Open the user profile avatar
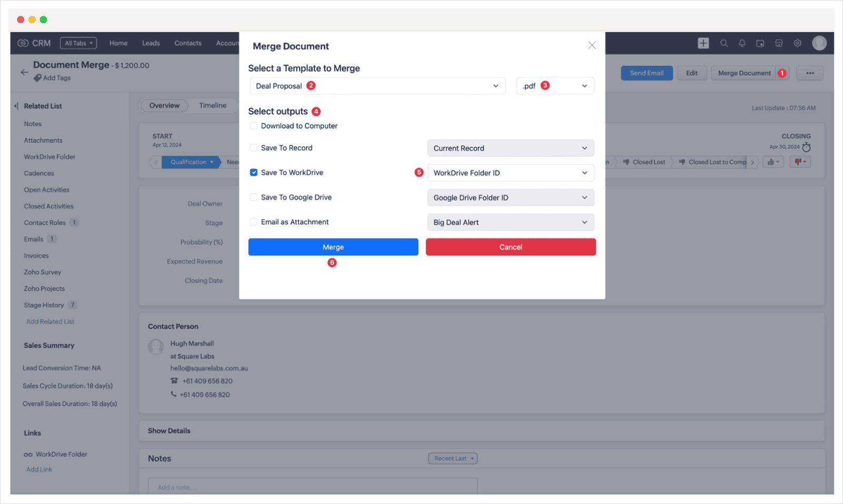 point(819,43)
